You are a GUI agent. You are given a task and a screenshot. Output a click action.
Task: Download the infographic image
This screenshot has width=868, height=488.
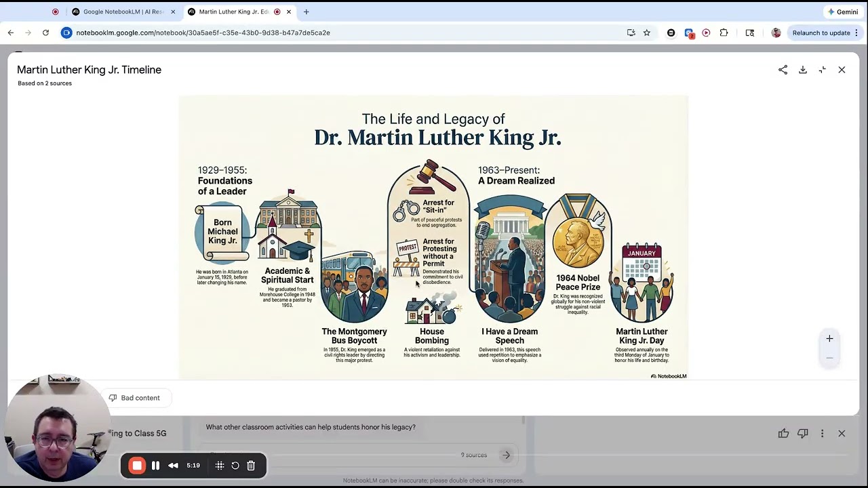pyautogui.click(x=803, y=70)
